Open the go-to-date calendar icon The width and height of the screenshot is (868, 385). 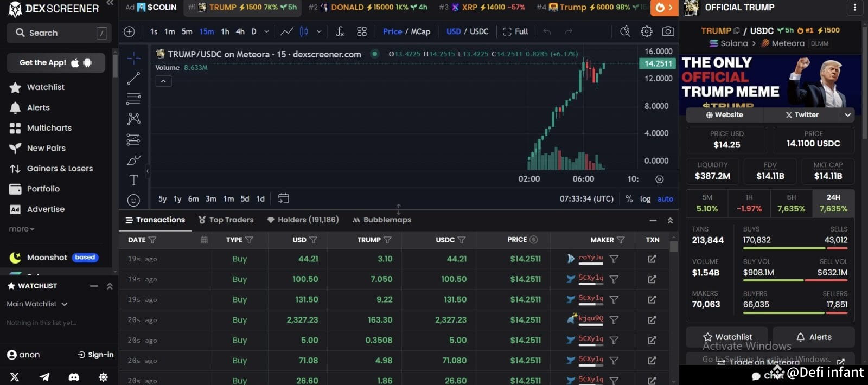[283, 198]
